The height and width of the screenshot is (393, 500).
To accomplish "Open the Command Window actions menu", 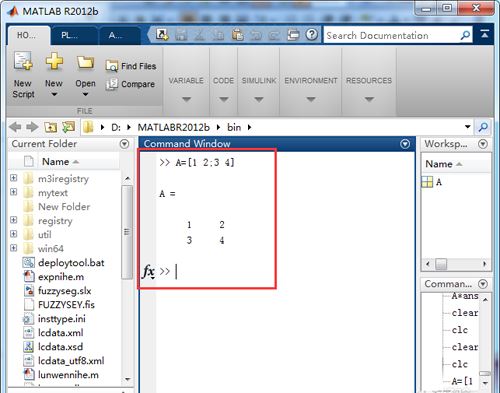I will [405, 144].
